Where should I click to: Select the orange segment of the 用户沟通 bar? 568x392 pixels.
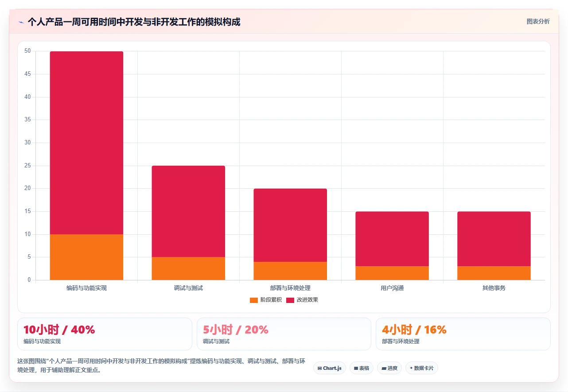coord(392,273)
